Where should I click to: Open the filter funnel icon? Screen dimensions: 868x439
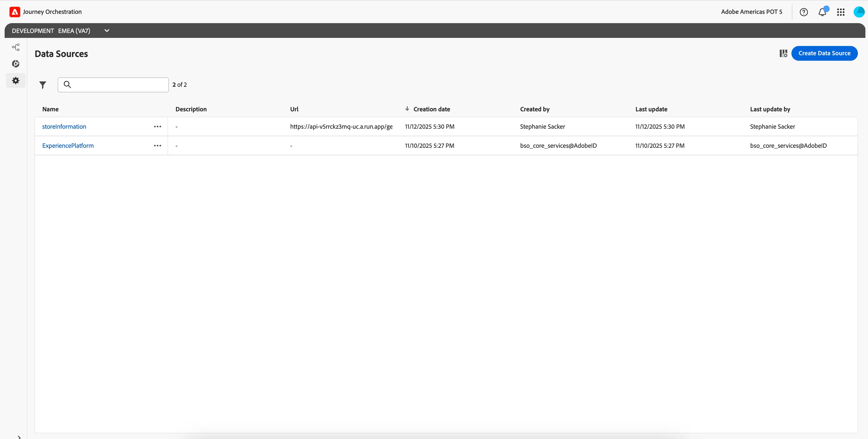(x=42, y=85)
